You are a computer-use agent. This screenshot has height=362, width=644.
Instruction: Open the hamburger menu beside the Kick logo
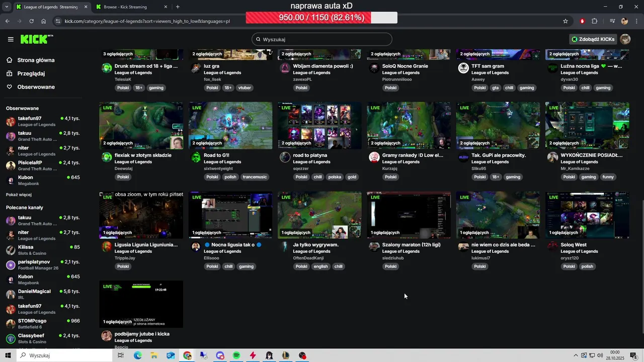tap(11, 39)
